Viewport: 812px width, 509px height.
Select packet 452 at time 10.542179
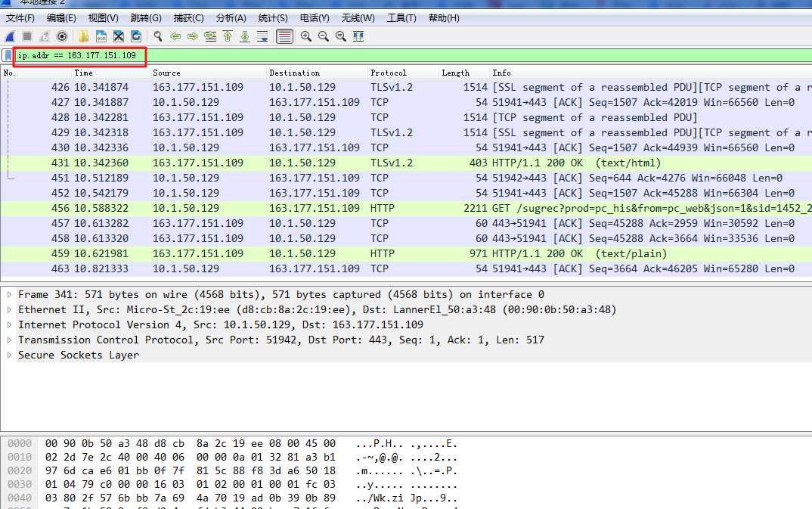[x=406, y=193]
